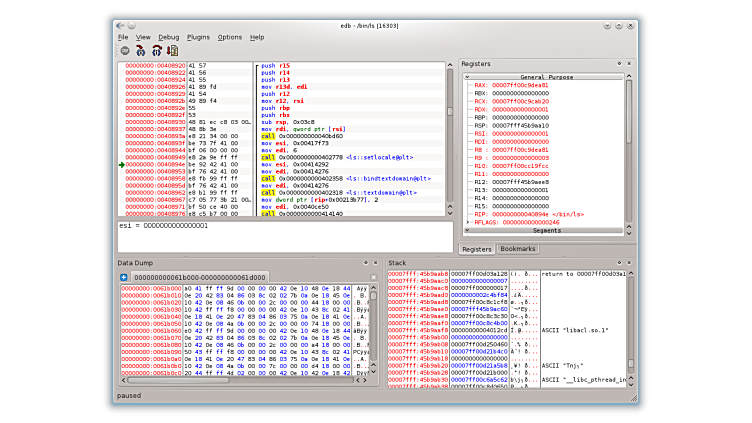Click the Step Over toolbar icon
This screenshot has height=423, width=752.
click(x=157, y=50)
